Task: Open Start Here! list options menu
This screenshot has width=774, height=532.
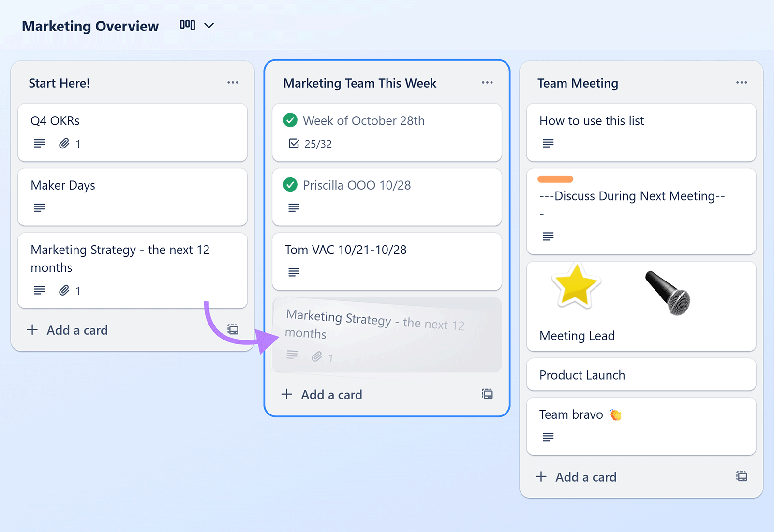Action: [x=233, y=83]
